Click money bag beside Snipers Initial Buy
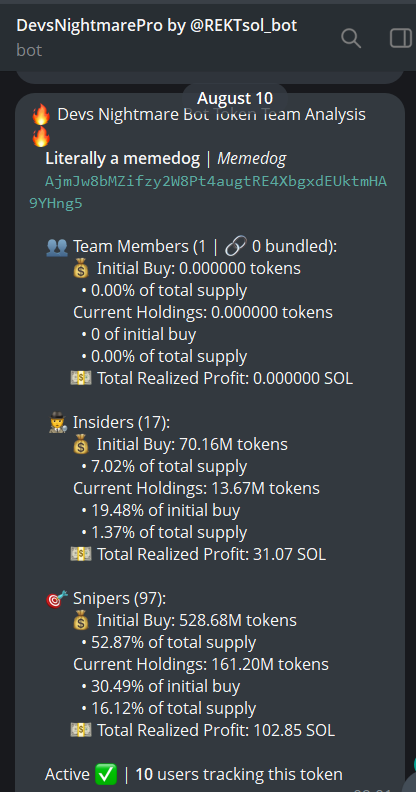The width and height of the screenshot is (416, 792). 81,620
